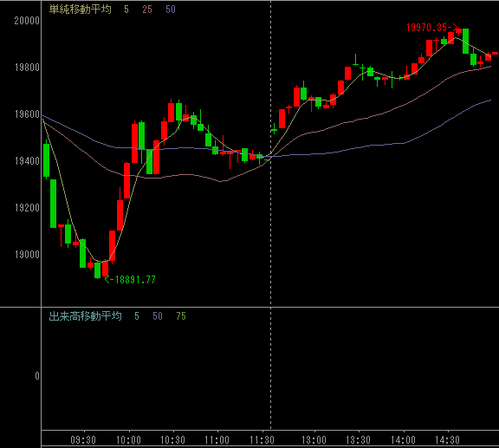499x448 pixels.
Task: Click the 19000 price axis label
Action: coord(27,255)
